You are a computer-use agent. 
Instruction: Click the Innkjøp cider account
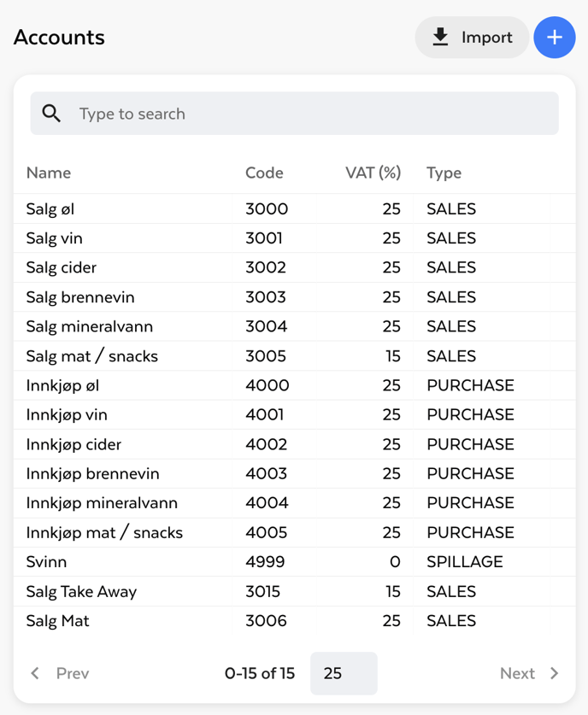point(73,444)
